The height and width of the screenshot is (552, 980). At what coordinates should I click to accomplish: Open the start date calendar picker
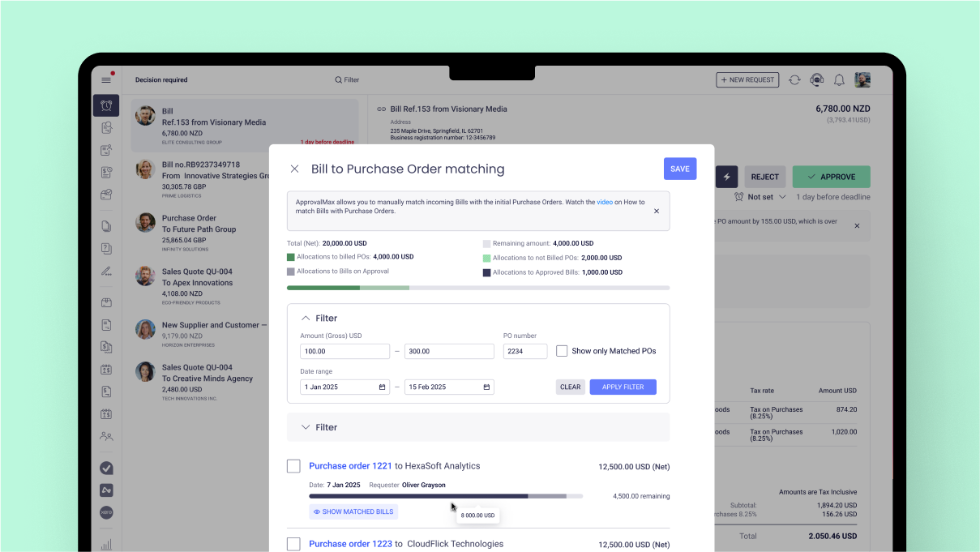tap(382, 387)
